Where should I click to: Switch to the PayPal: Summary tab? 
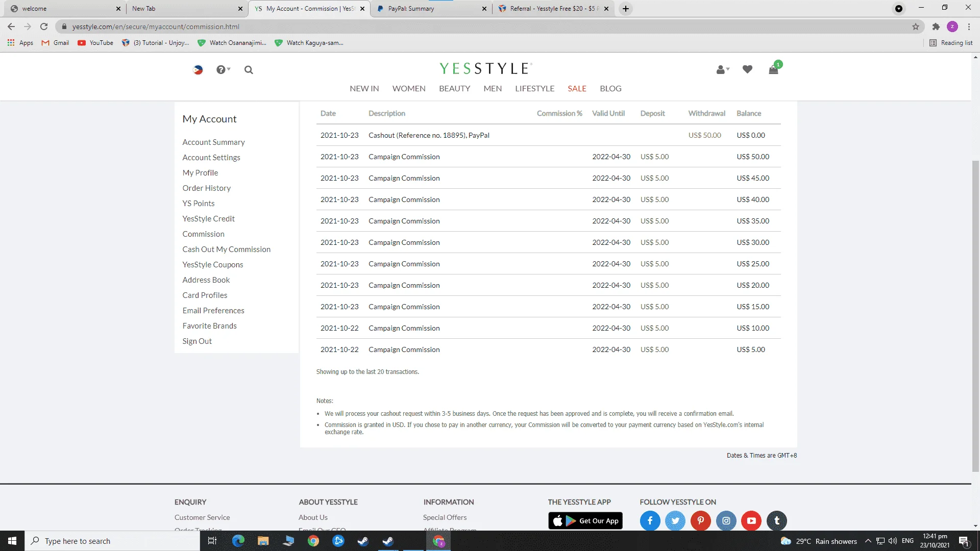[x=431, y=9]
